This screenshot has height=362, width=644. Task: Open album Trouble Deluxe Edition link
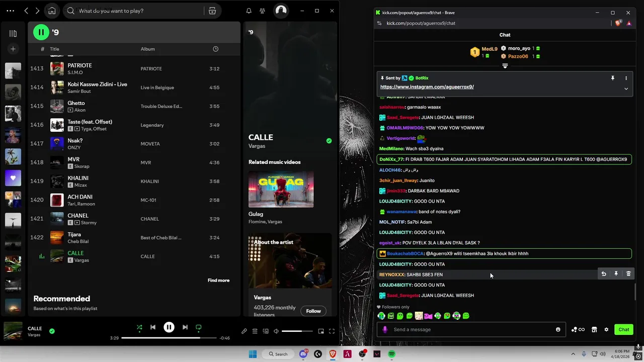click(x=161, y=106)
